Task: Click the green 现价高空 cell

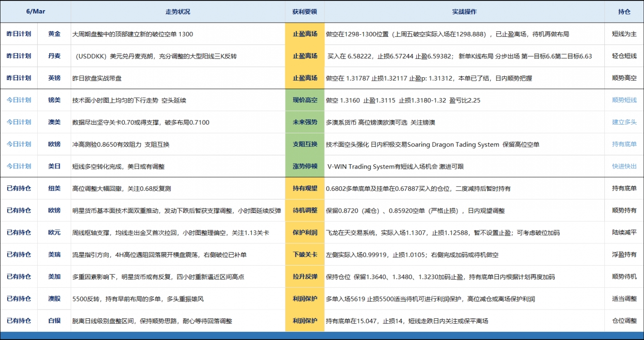Action: (305, 100)
